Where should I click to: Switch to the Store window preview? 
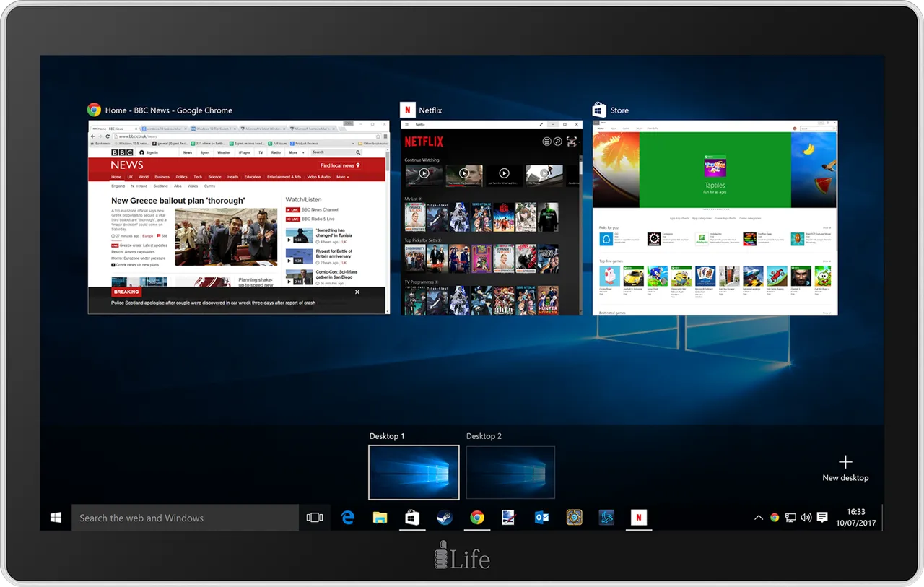pos(715,217)
